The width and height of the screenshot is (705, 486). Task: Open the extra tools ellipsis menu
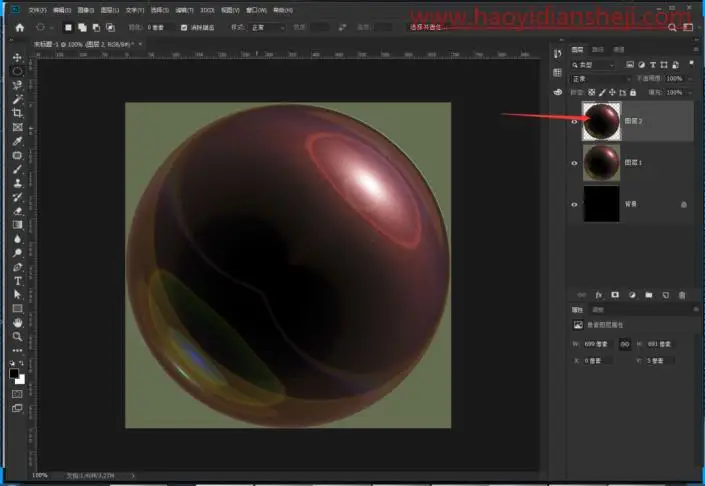tap(17, 350)
